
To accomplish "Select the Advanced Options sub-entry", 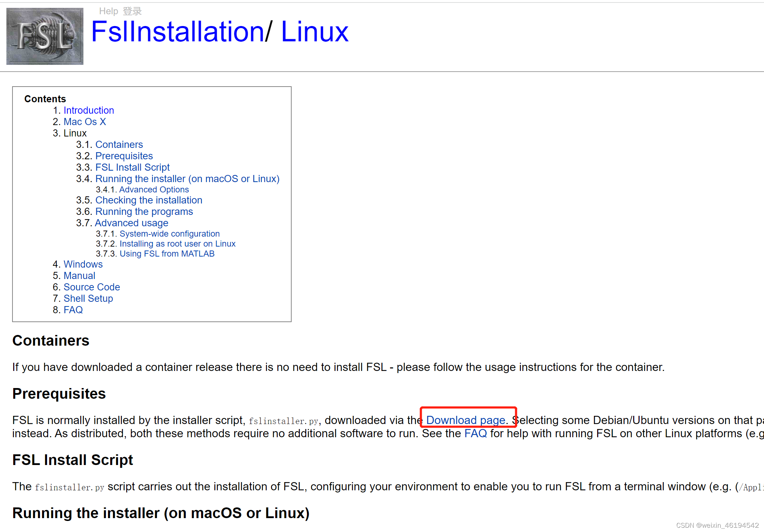I will click(154, 190).
